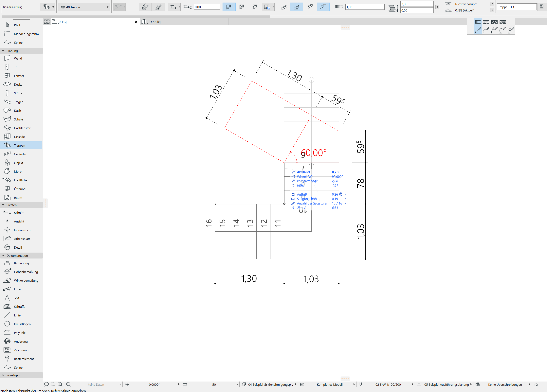Click the Schraffur tool icon
Viewport: 547px width, 392px height.
click(x=7, y=306)
